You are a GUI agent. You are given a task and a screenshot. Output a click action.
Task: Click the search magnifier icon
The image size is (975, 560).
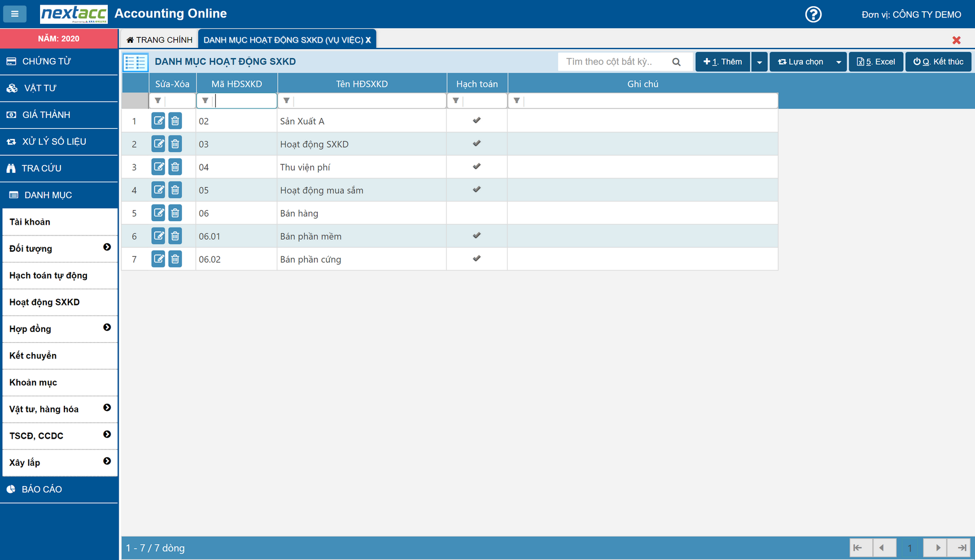tap(676, 62)
